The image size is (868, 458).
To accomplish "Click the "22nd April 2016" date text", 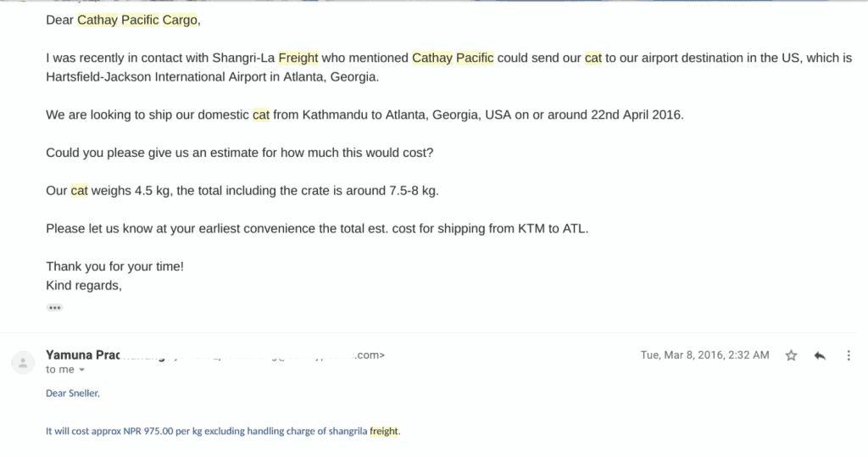I will click(636, 114).
